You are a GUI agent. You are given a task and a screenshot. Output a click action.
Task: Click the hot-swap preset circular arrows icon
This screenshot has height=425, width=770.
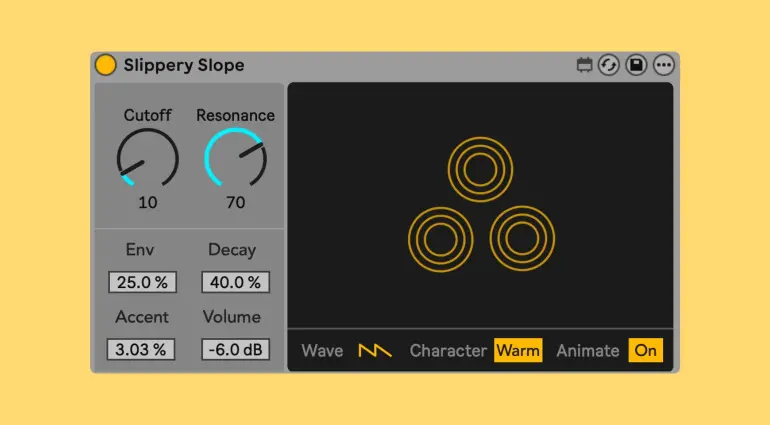[x=609, y=65]
